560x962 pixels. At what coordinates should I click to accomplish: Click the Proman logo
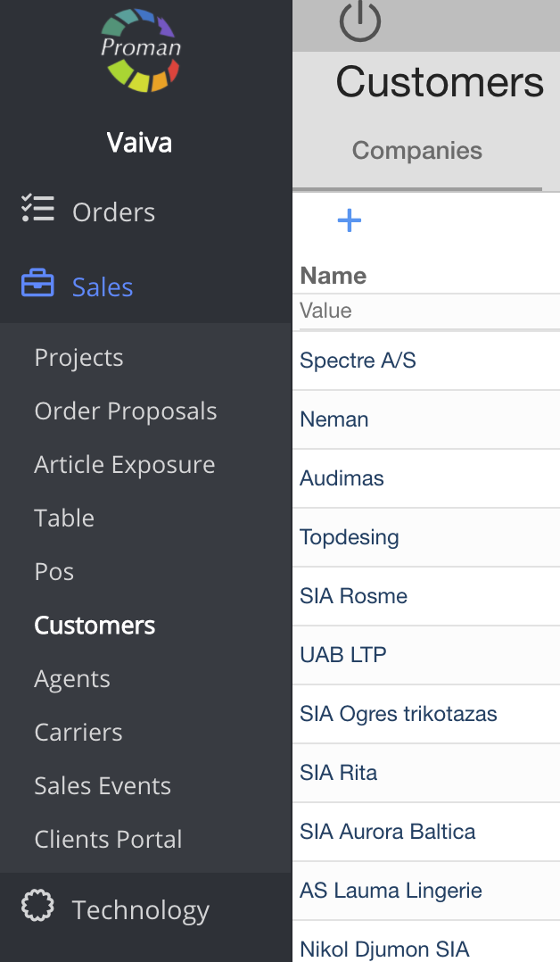141,50
